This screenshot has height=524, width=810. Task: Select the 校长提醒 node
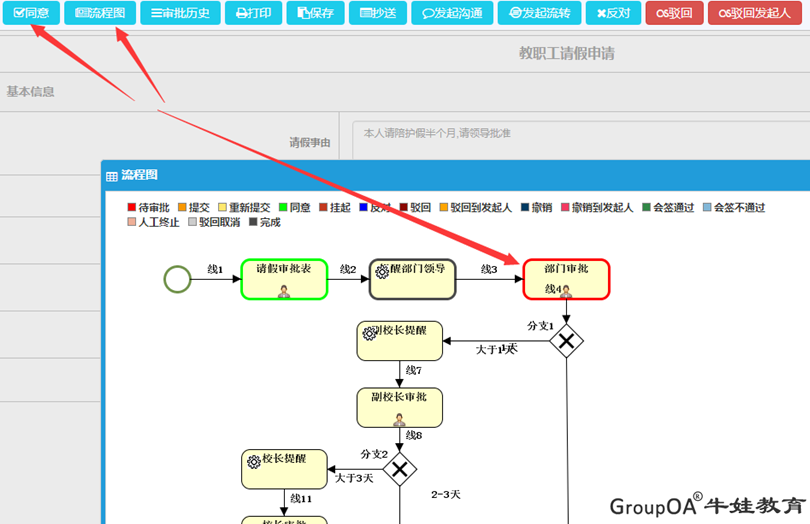pyautogui.click(x=284, y=469)
